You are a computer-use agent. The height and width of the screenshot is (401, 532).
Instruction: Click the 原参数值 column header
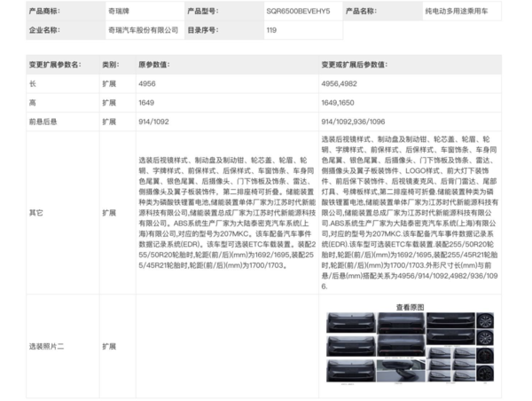pos(154,65)
